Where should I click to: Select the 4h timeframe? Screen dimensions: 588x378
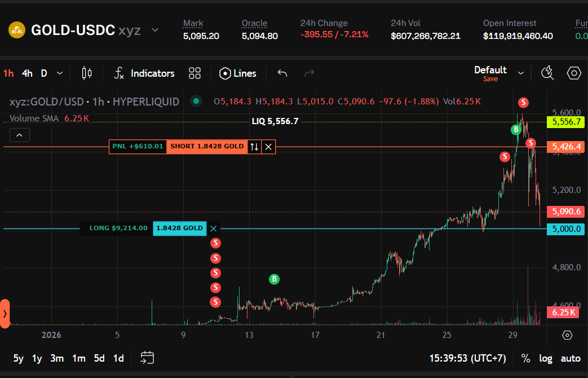click(x=27, y=73)
